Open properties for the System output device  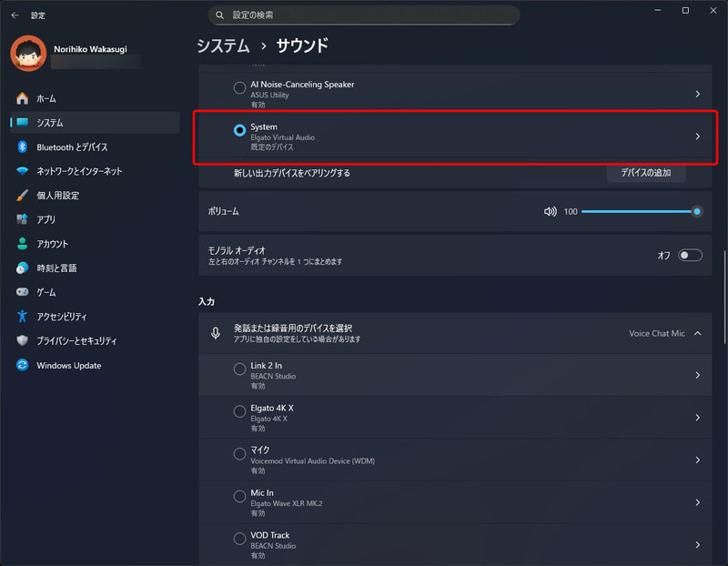[x=696, y=136]
